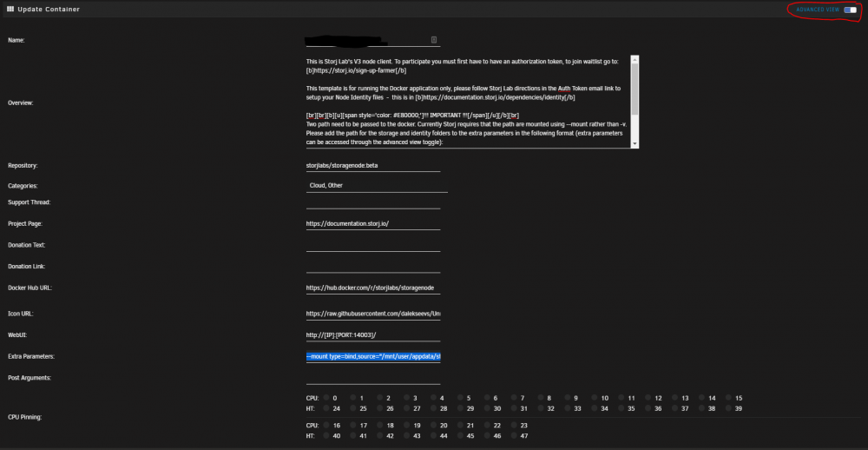Enable hyperthread 29 pinning
Viewport: 868px width, 450px height.
461,408
